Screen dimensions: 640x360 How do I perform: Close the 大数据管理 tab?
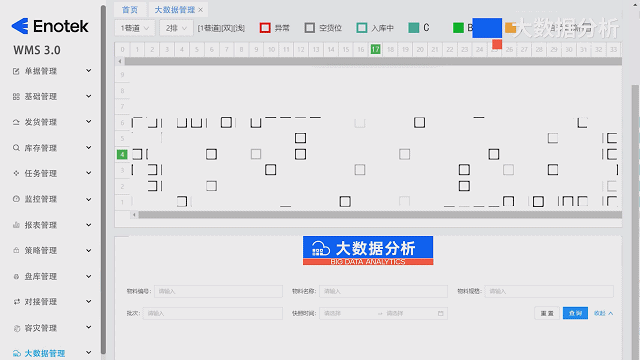click(200, 10)
